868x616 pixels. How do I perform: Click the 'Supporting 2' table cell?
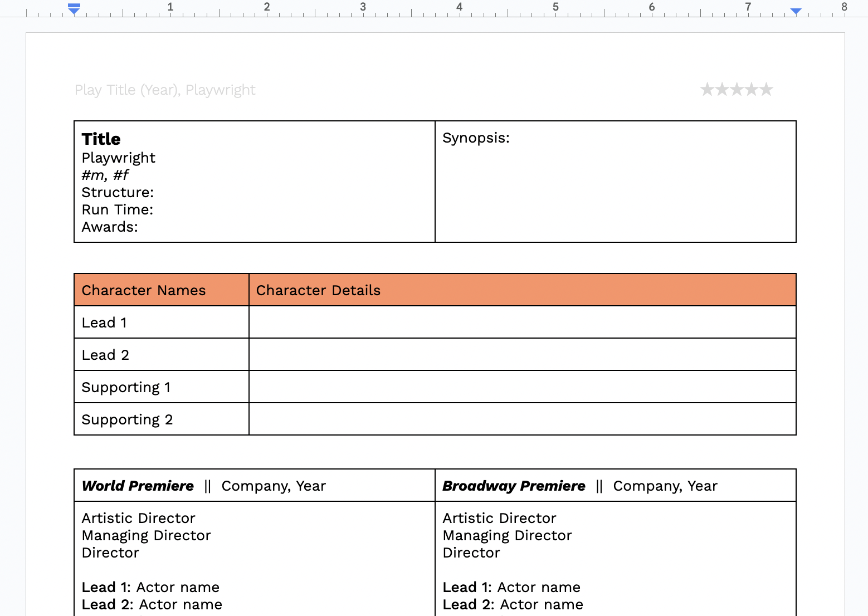tap(162, 419)
